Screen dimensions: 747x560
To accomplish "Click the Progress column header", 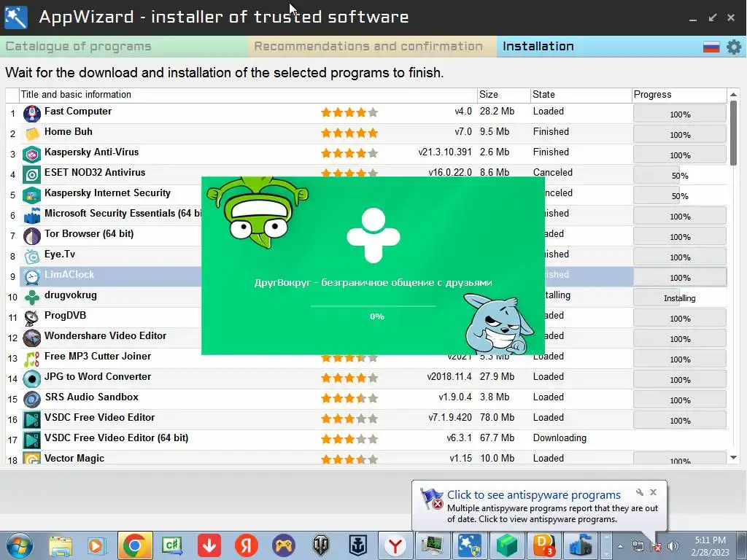I will [679, 95].
